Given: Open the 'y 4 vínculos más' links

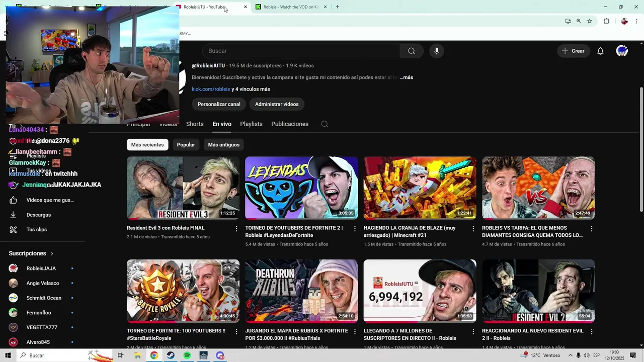Looking at the screenshot, I should 251,89.
